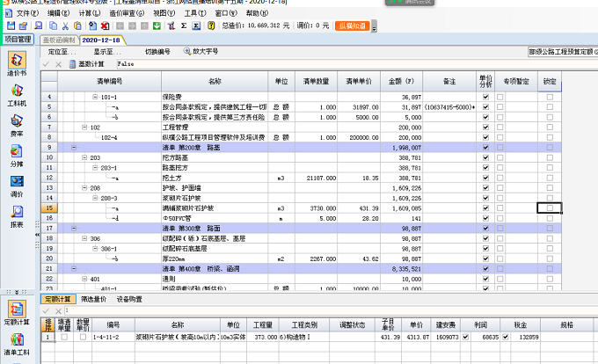This screenshot has width=598, height=364.
Task: Collapse tree node 102
Action: 84,127
